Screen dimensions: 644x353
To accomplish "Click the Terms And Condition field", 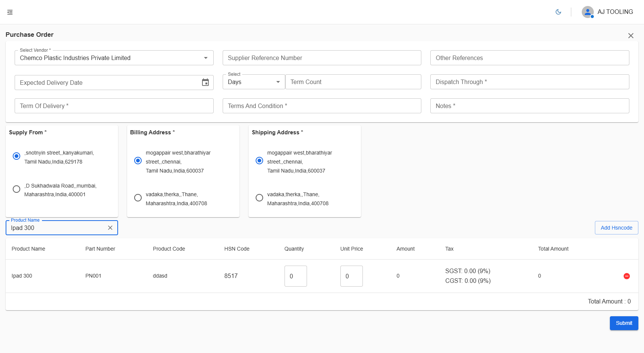I will 322,106.
